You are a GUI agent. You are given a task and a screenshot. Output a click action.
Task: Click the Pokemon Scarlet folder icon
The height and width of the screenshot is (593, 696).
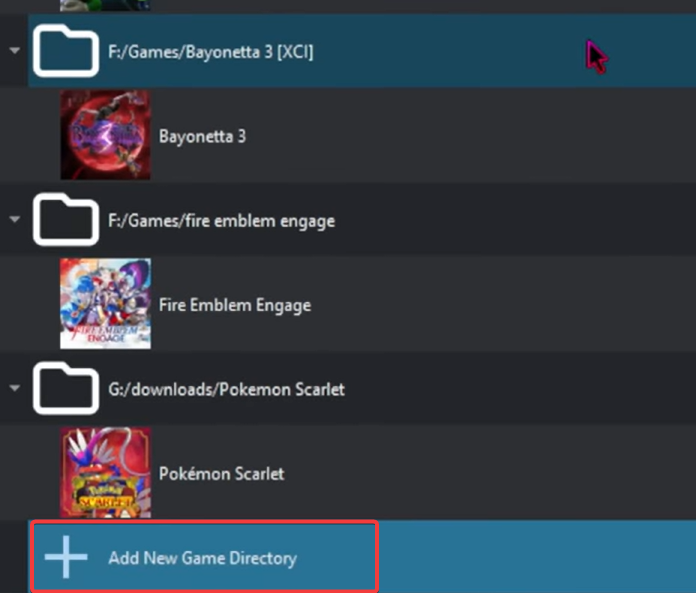tap(66, 388)
